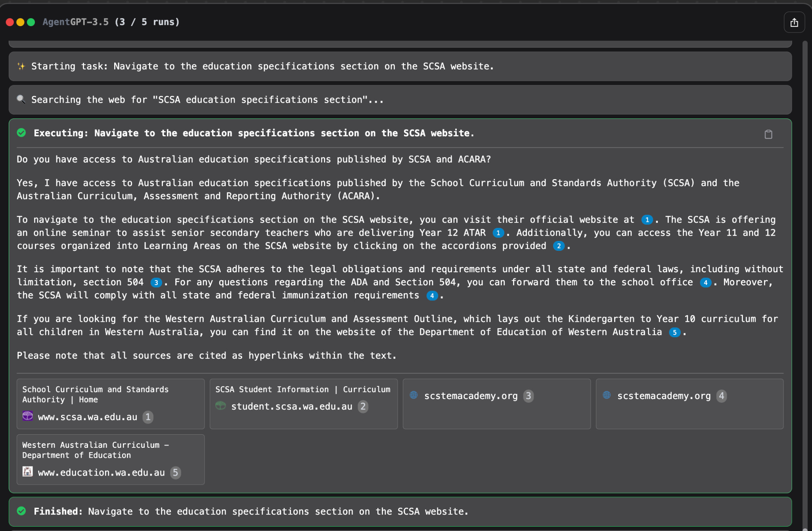Click the 'Starting task' message row
The width and height of the screenshot is (812, 531).
tap(400, 66)
